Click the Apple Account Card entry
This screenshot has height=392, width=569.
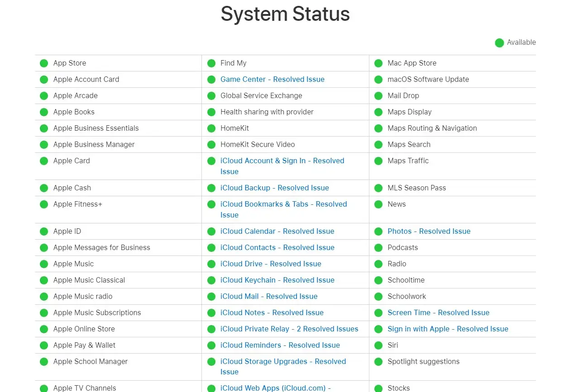click(x=86, y=79)
